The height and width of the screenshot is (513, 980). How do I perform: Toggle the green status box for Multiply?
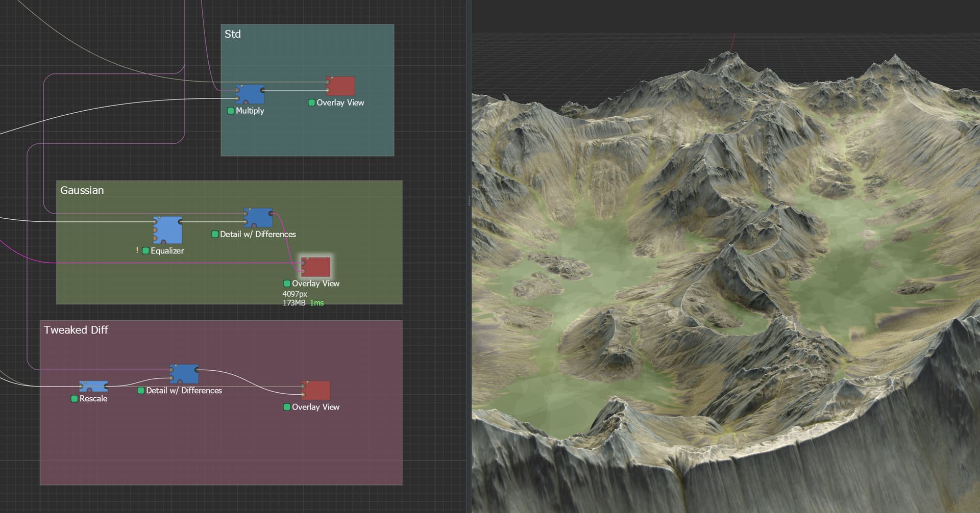pyautogui.click(x=231, y=111)
